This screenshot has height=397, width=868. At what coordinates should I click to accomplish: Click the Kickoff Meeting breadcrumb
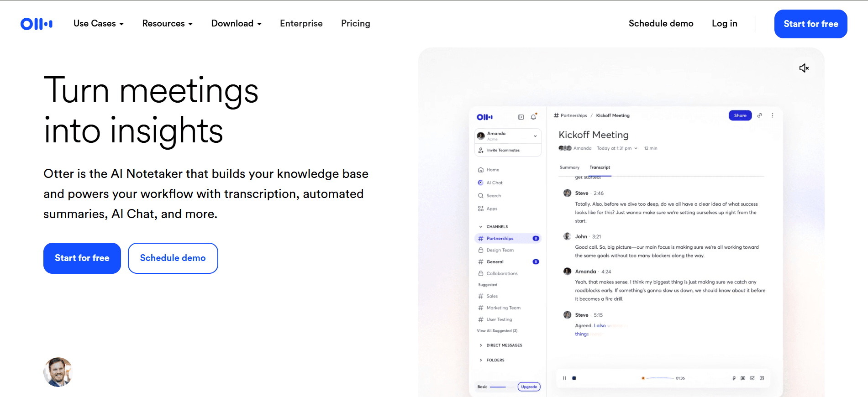tap(613, 116)
